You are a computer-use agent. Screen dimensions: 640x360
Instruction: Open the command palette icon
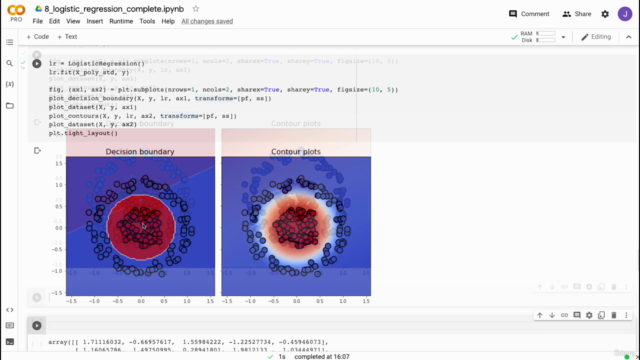coord(9,326)
